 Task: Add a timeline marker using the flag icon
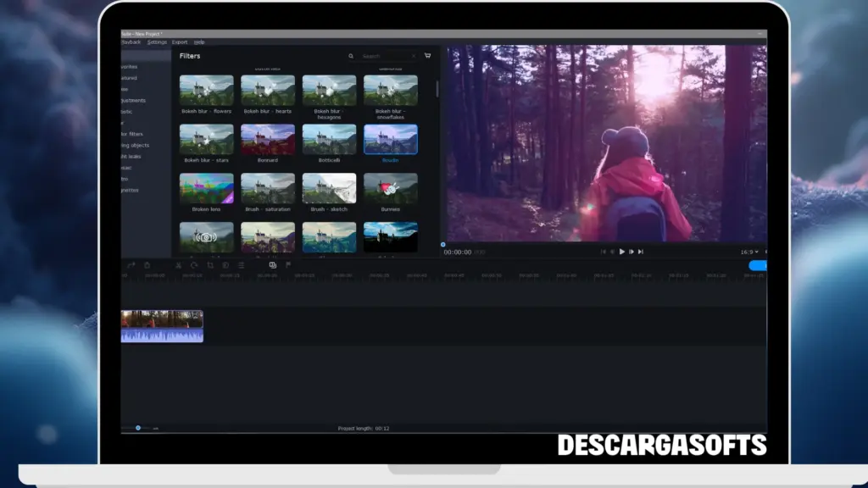[287, 265]
